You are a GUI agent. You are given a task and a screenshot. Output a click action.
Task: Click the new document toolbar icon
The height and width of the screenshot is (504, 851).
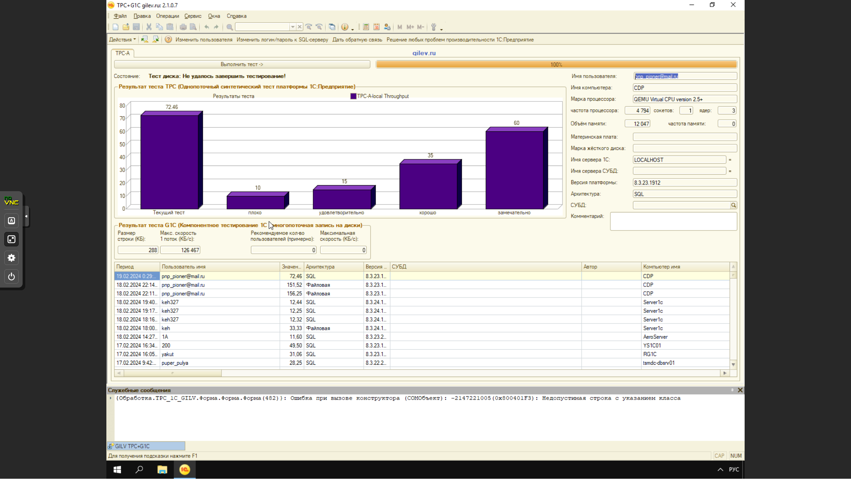pyautogui.click(x=115, y=27)
